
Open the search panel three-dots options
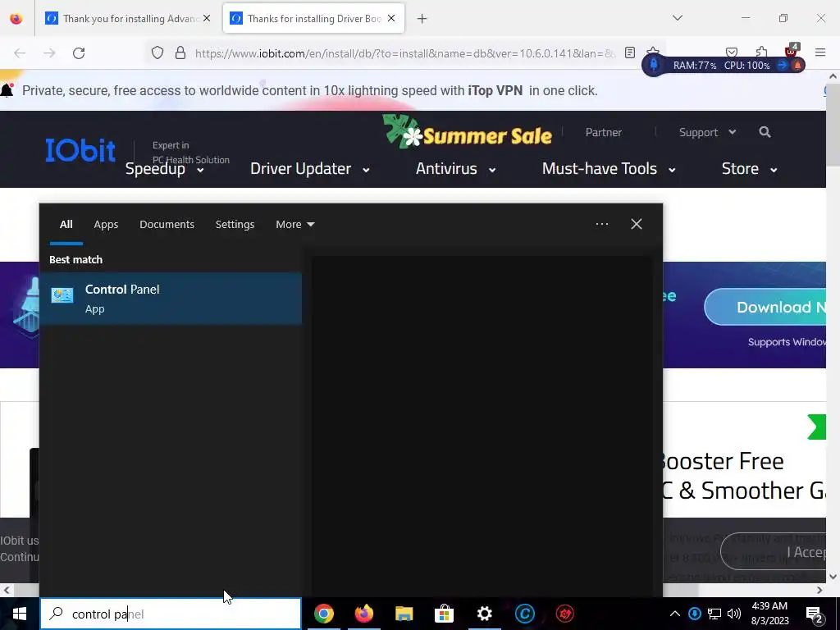[x=601, y=224]
